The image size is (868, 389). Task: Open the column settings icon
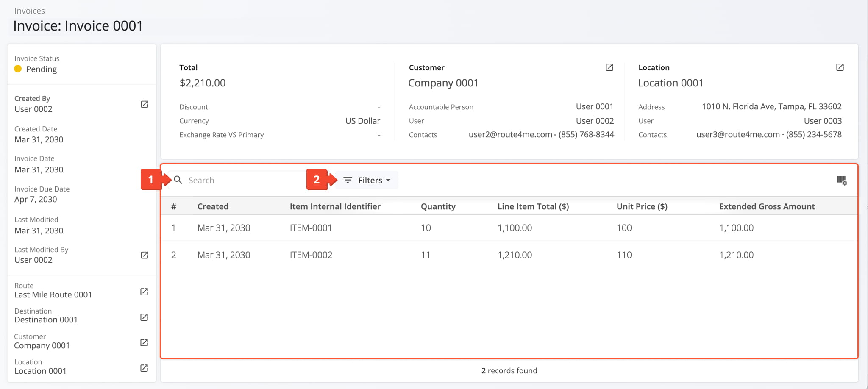(x=841, y=181)
